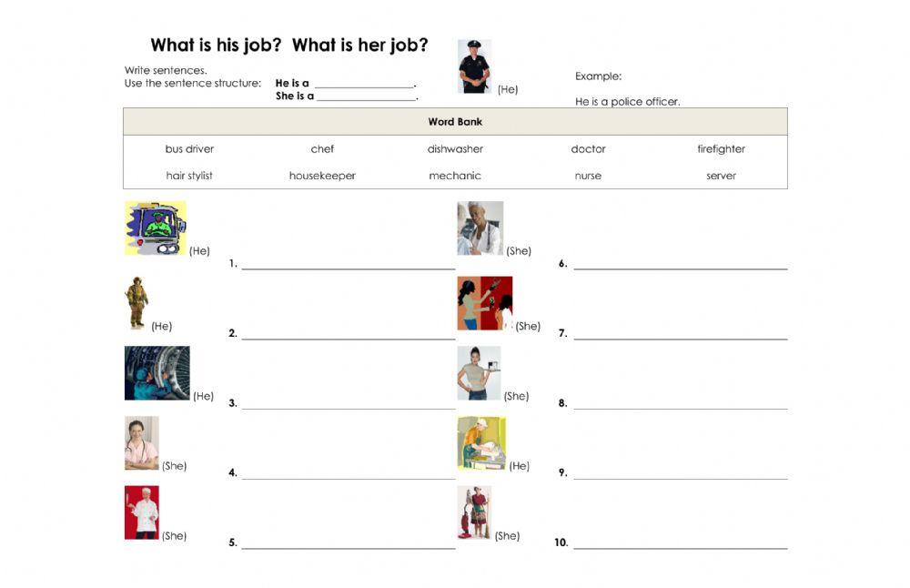The width and height of the screenshot is (910, 588).
Task: Click the police officer example picture
Action: (x=474, y=66)
